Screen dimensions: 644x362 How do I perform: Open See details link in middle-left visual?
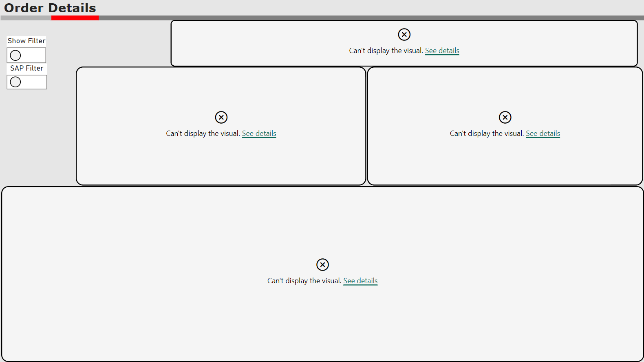click(259, 133)
